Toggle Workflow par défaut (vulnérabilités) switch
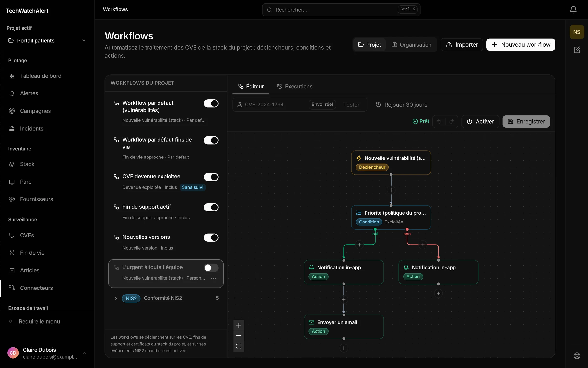Screen dimensions: 588x368 pyautogui.click(x=211, y=104)
